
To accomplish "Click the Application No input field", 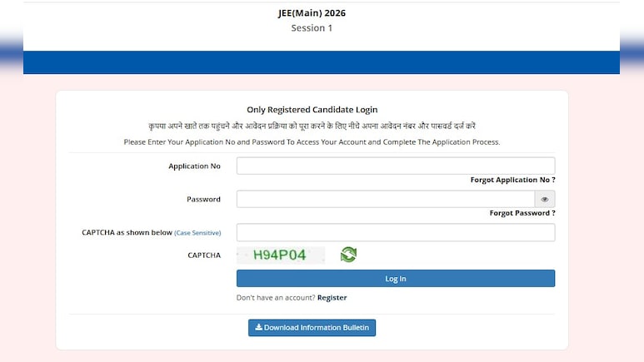I will click(396, 166).
